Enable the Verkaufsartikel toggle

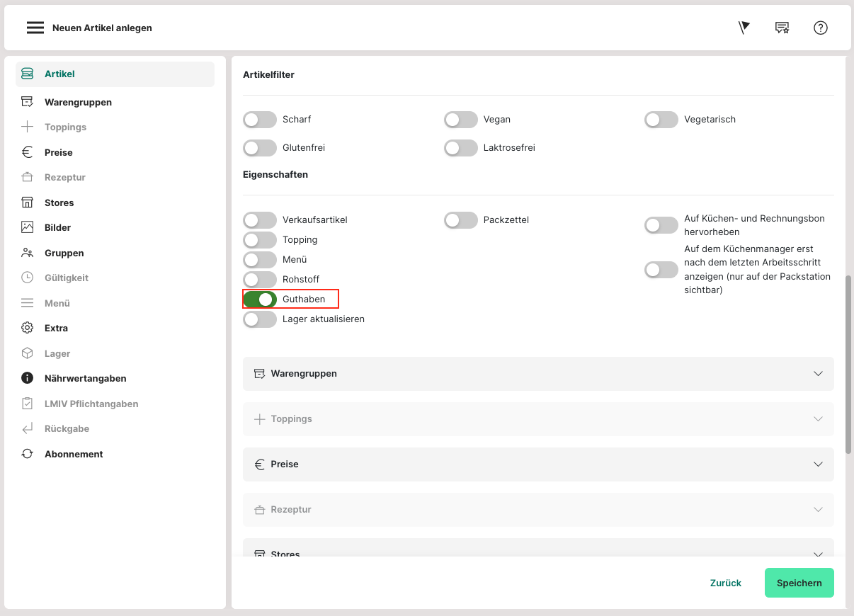[260, 219]
